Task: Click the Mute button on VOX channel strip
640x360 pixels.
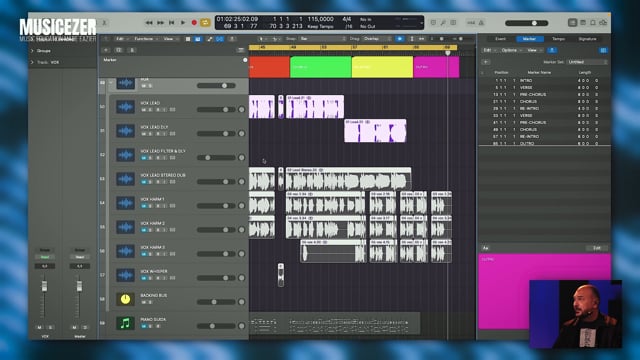Action: [x=40, y=327]
